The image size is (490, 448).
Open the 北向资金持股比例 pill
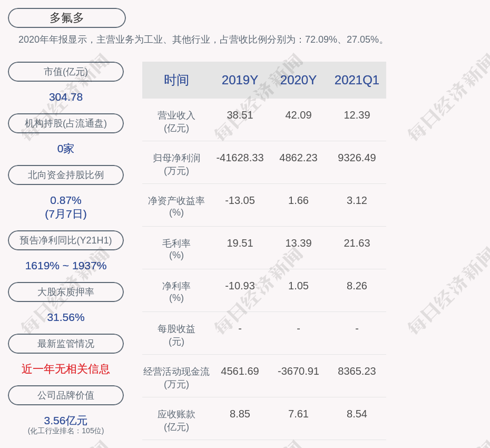(66, 175)
